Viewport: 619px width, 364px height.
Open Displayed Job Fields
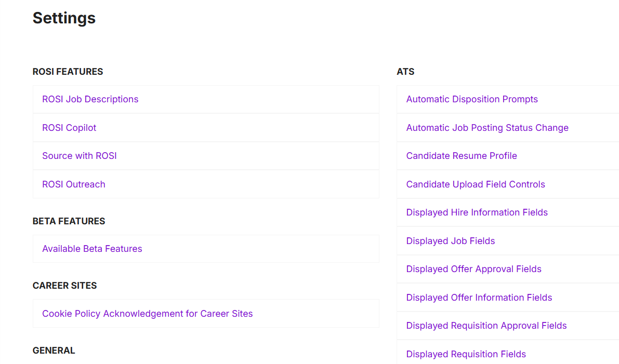click(x=451, y=241)
